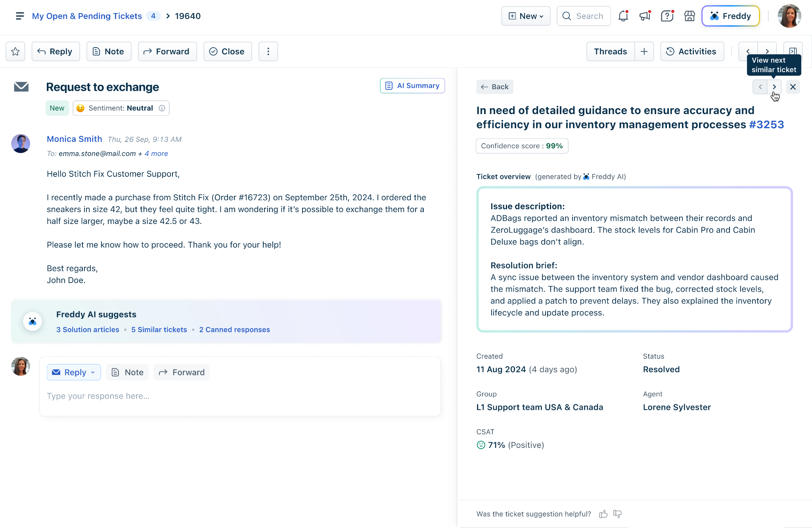
Task: Show sentiment info tooltip icon
Action: 162,108
